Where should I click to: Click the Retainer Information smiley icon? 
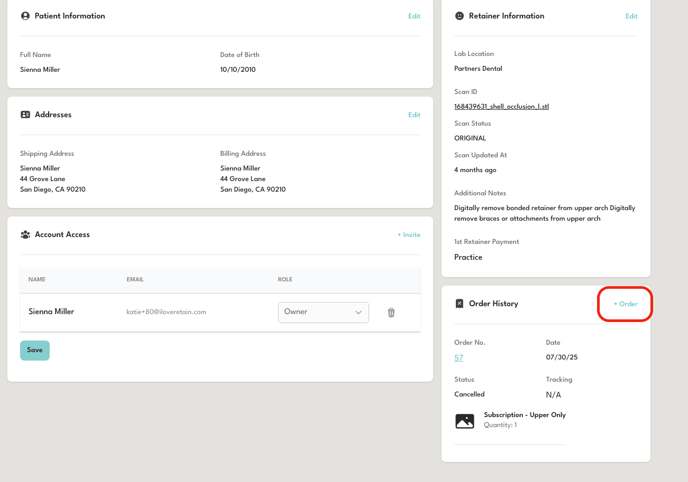coord(460,16)
